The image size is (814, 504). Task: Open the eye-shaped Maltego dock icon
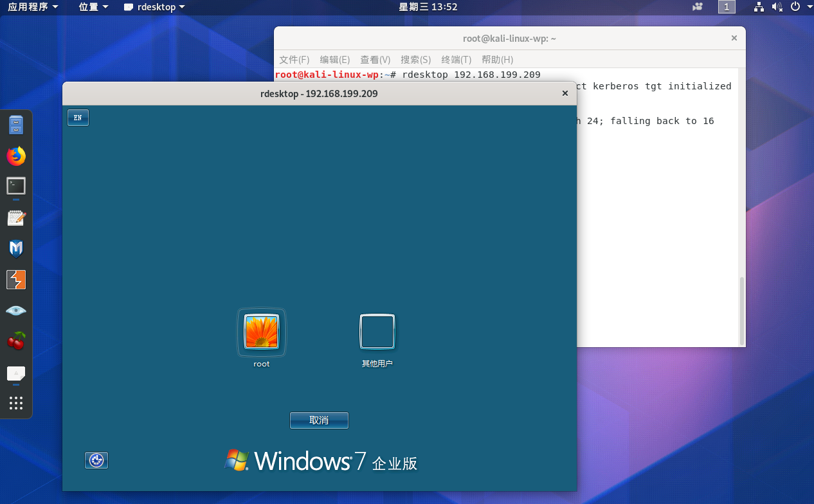(16, 310)
